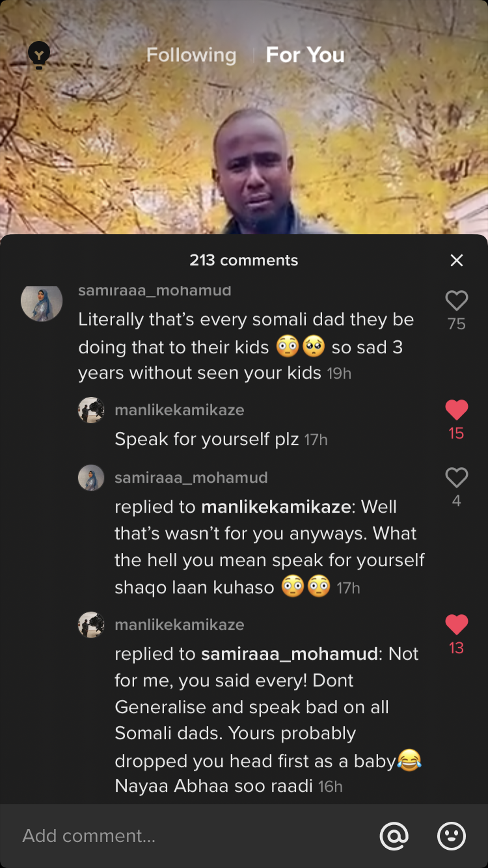488x868 pixels.
Task: Like the "every somali dad" comment
Action: tap(456, 301)
